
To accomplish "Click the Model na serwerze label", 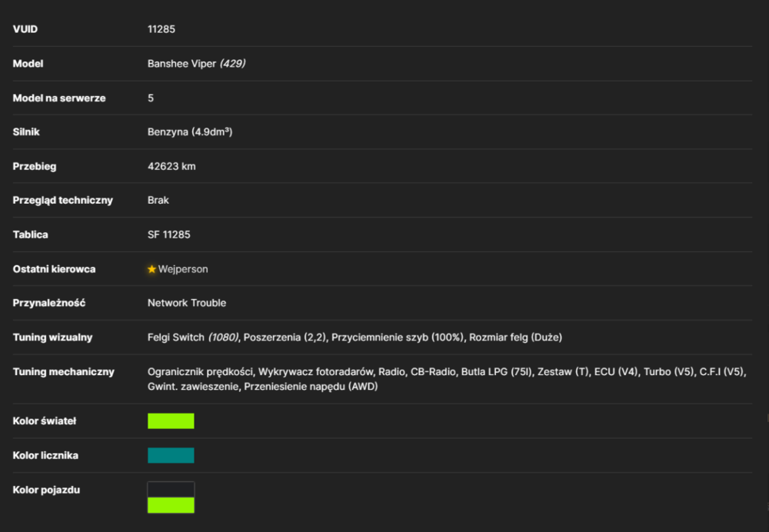I will click(59, 98).
